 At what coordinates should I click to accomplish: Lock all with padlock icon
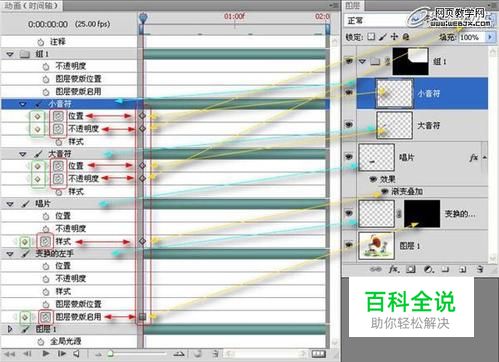coord(406,37)
